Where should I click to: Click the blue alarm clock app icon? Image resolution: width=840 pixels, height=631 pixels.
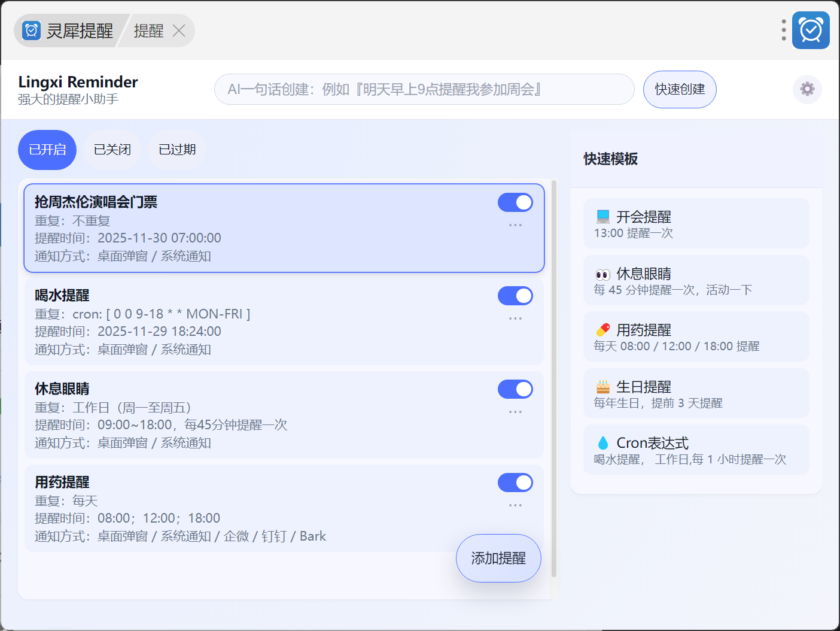(811, 30)
